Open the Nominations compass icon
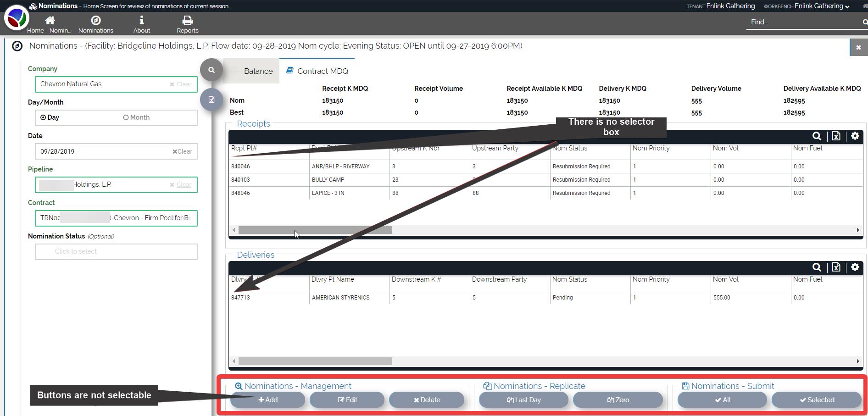 point(95,21)
